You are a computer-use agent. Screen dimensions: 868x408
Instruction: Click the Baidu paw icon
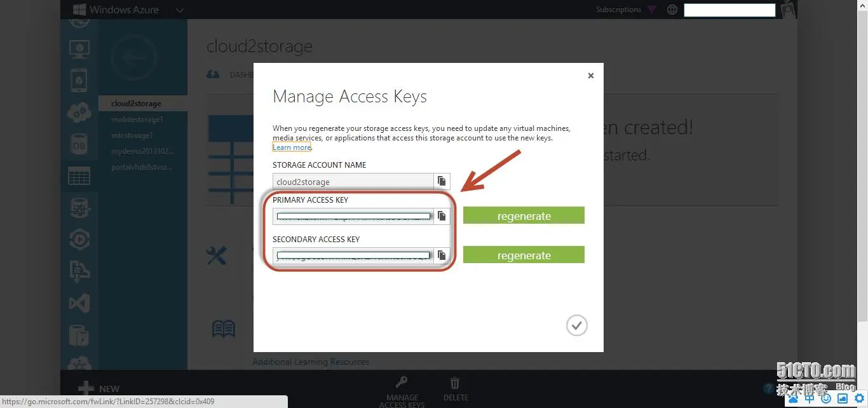pos(793,398)
